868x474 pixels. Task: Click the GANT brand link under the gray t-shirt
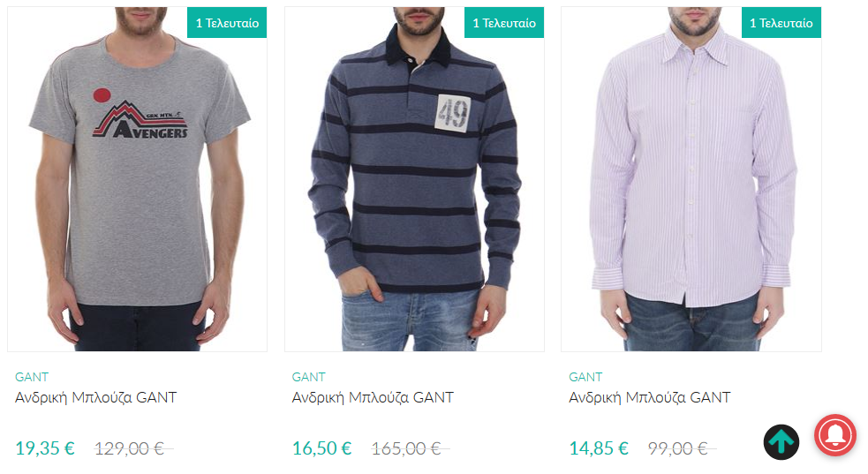(x=32, y=377)
